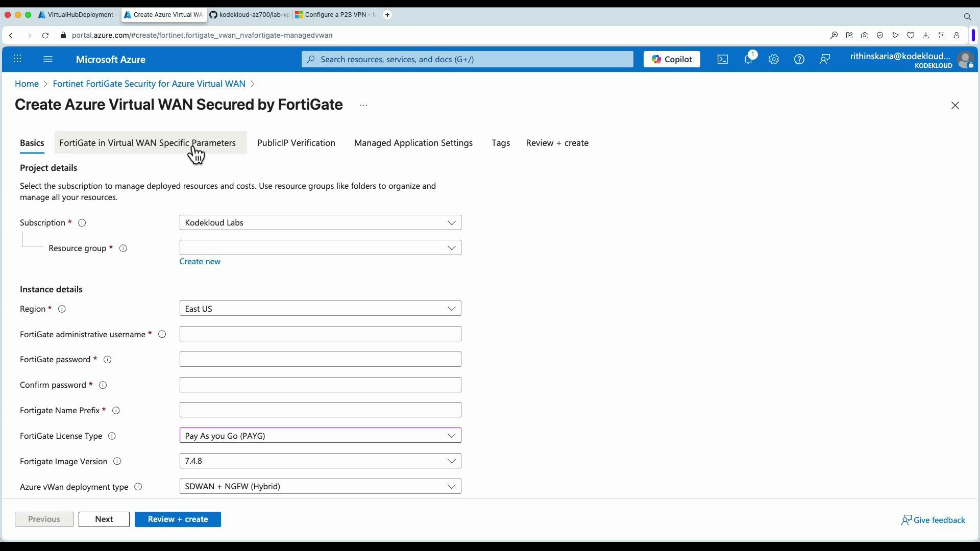Open the Tags tab

tap(501, 143)
